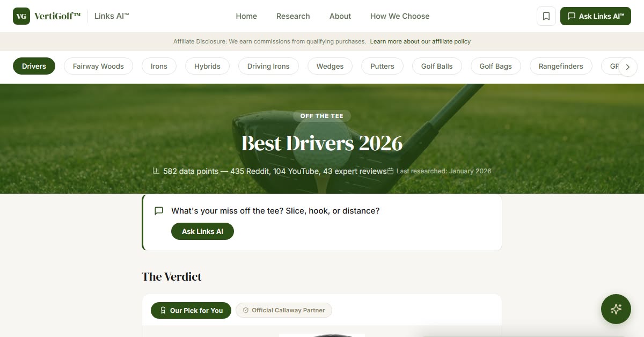Click the chat bubble icon beside the question

click(x=159, y=211)
